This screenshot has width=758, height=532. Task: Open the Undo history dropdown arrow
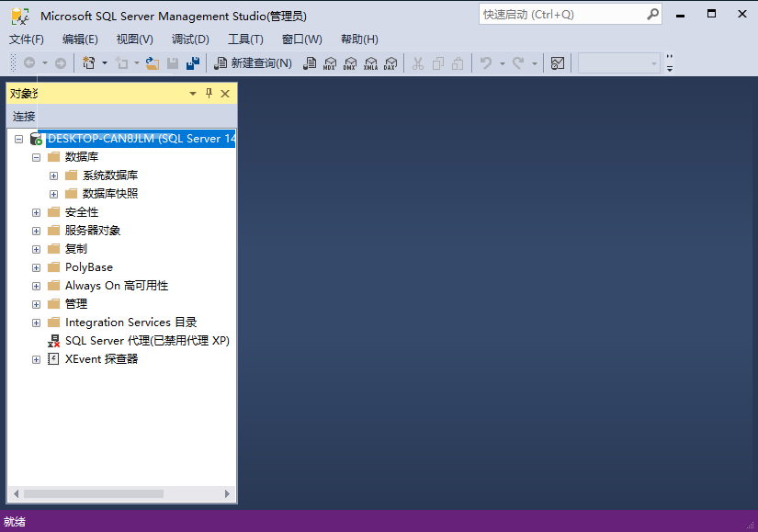(x=503, y=63)
